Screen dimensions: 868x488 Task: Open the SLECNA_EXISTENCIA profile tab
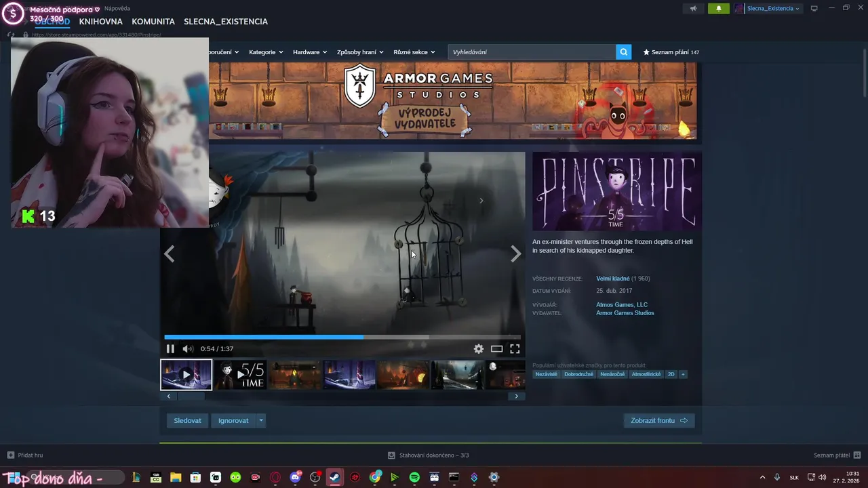[226, 22]
